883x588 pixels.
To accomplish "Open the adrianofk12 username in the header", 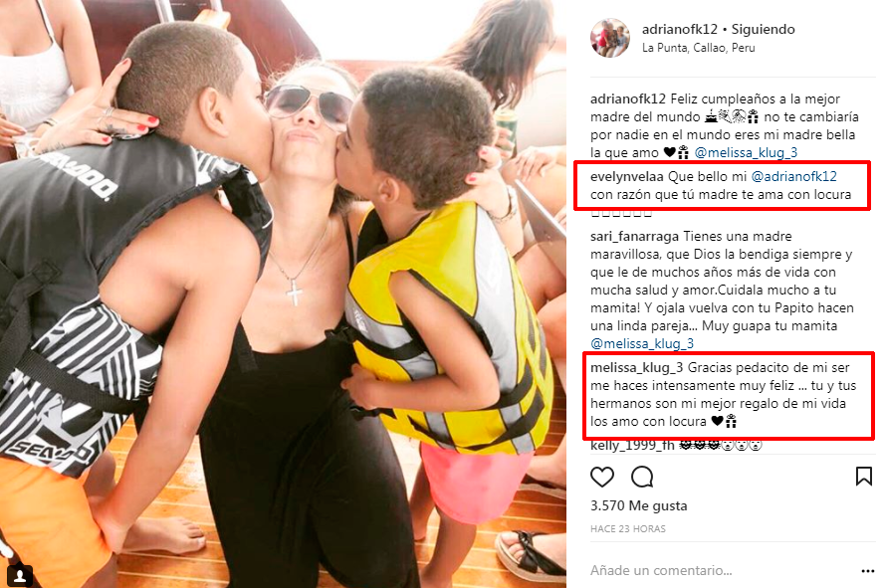I will coord(680,29).
